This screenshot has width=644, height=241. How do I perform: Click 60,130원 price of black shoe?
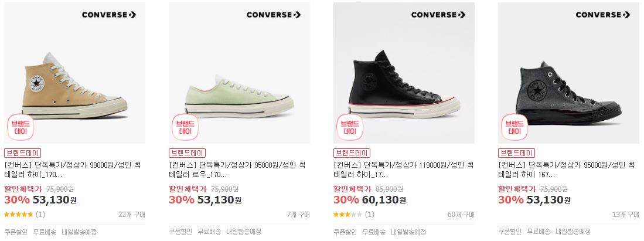384,200
